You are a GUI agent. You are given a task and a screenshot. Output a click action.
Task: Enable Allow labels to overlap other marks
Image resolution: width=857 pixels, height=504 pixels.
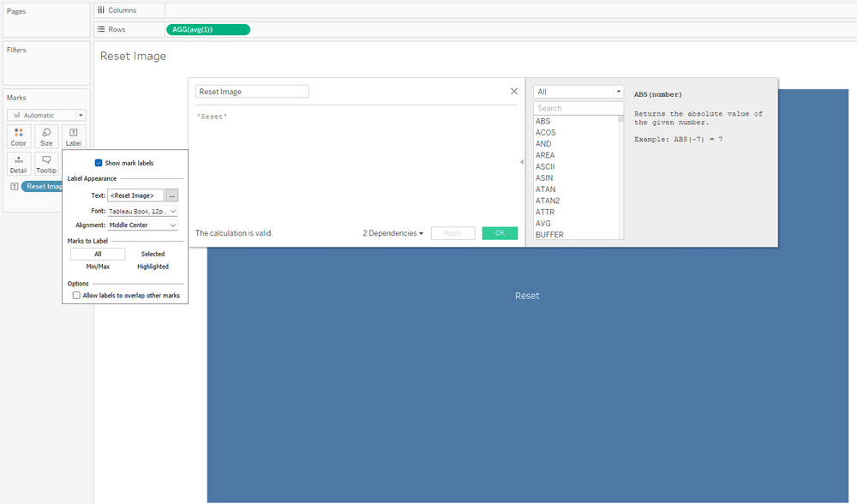pos(78,295)
